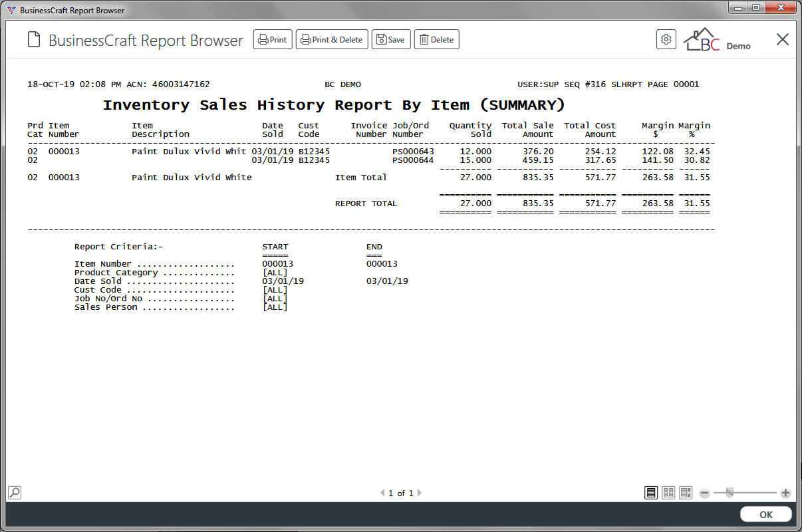Select job number PS000644

click(x=413, y=160)
